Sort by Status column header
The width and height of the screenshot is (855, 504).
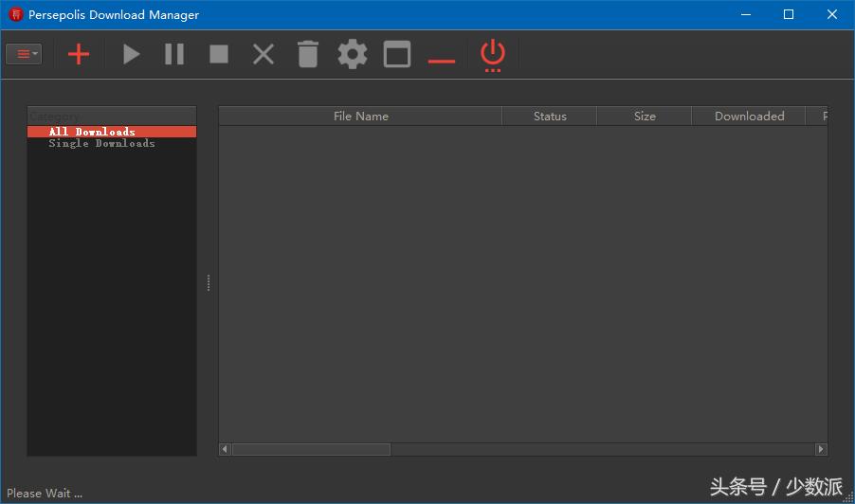tap(550, 117)
